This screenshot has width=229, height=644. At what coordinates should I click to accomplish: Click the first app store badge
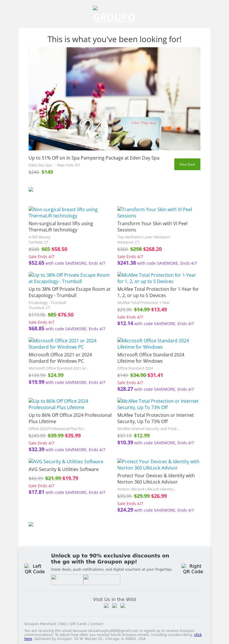(x=67, y=580)
